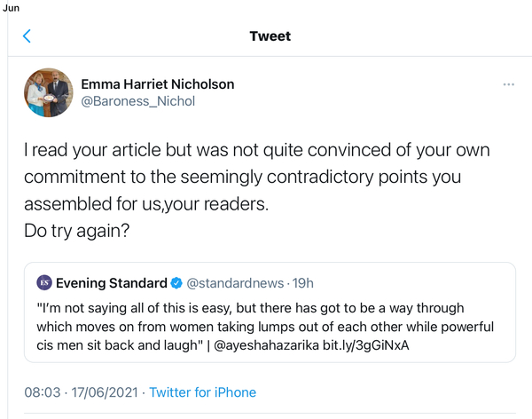Open the three-dot more options menu

(508, 84)
